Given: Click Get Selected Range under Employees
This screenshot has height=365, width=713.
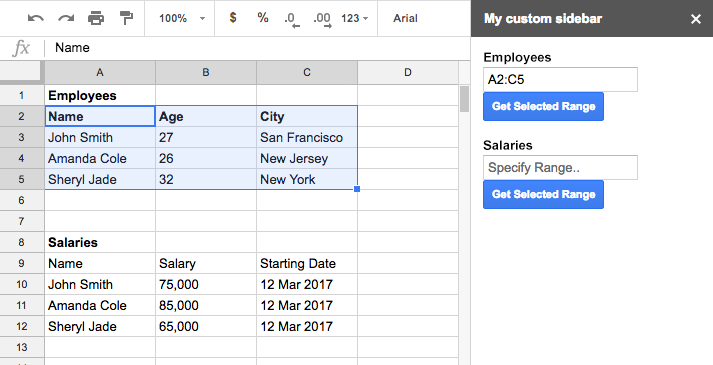Looking at the screenshot, I should tap(543, 106).
